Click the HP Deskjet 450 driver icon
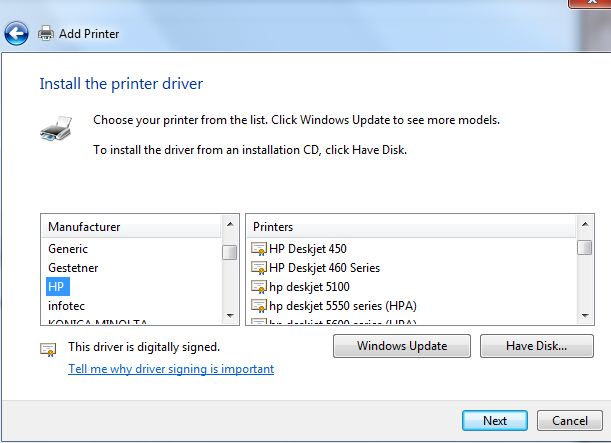Screen dimensions: 611x443 (259, 249)
